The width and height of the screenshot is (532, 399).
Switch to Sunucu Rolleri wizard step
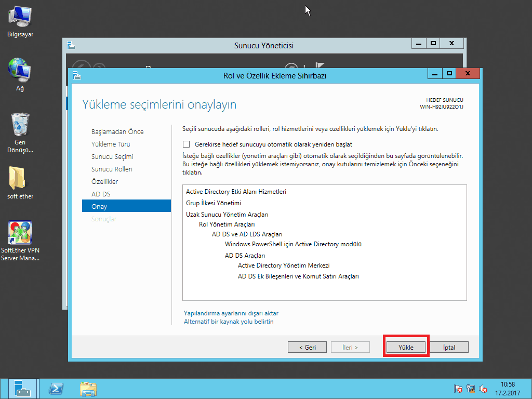(x=112, y=169)
